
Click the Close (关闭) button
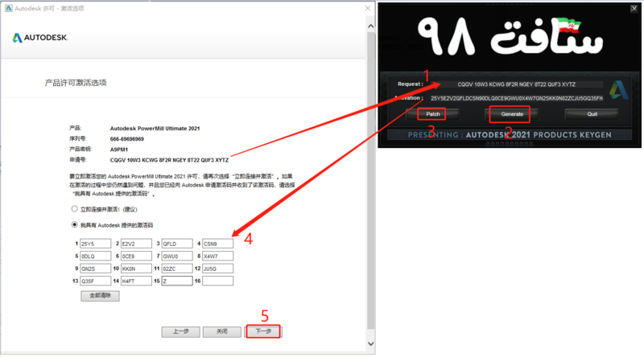click(x=222, y=331)
